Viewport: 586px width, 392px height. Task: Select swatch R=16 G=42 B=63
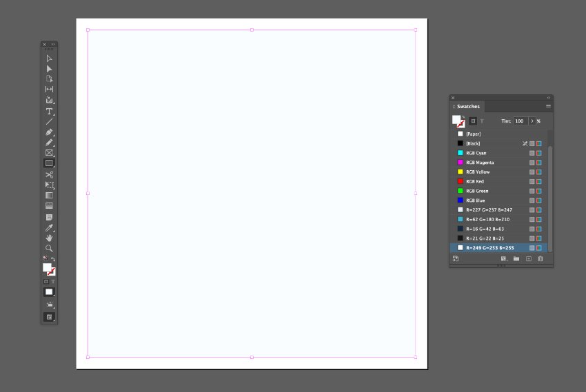tap(499, 229)
